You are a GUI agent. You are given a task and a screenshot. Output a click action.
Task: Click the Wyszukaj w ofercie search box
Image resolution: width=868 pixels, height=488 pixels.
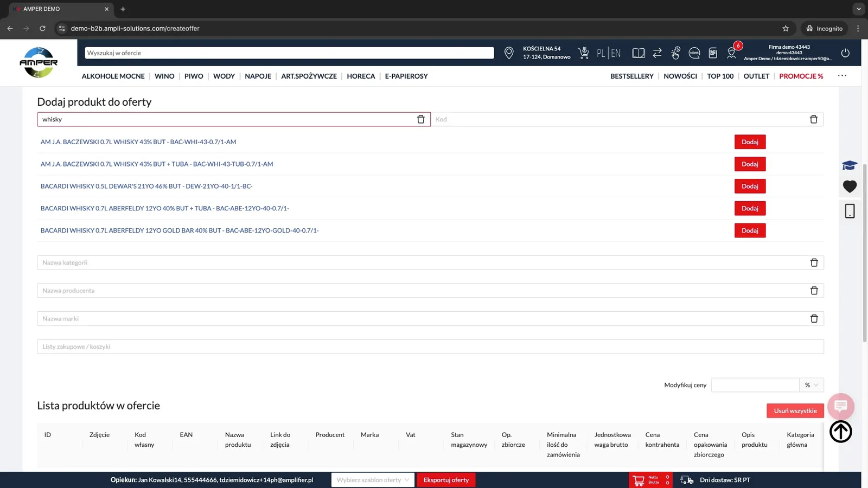[289, 53]
